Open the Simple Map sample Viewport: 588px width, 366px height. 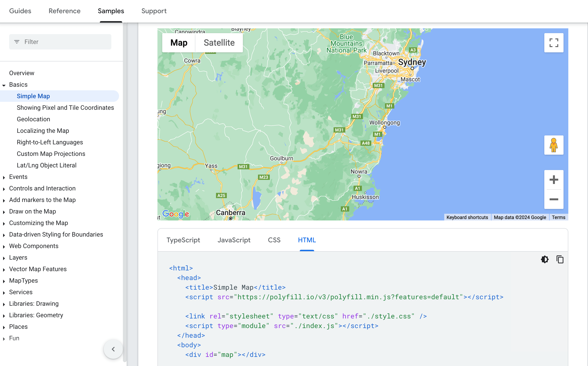[33, 96]
